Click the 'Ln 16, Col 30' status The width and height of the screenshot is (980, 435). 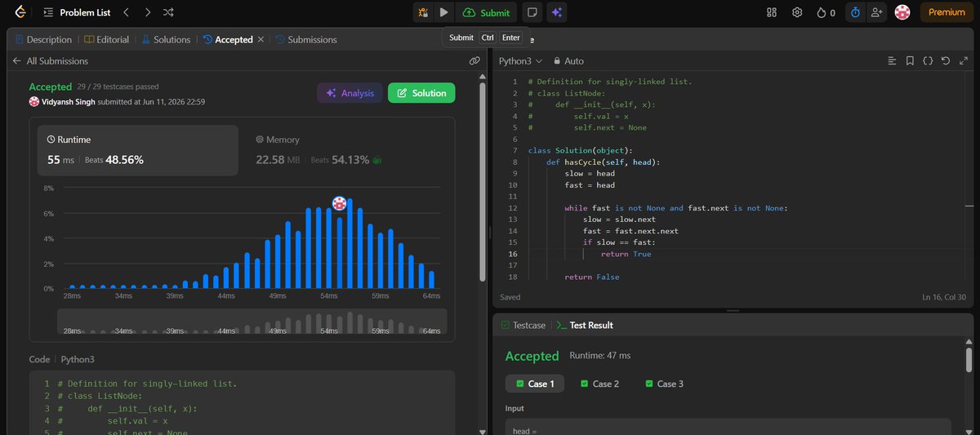pyautogui.click(x=944, y=297)
